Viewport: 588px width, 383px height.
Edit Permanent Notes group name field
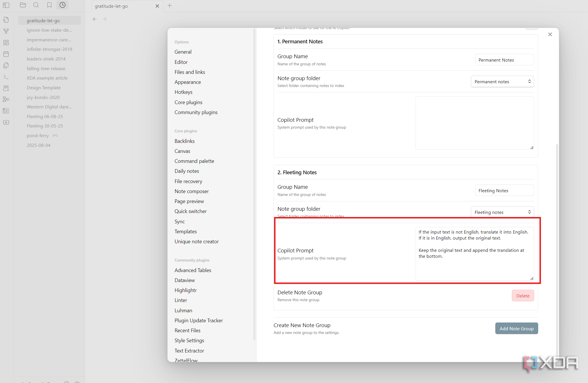(504, 60)
